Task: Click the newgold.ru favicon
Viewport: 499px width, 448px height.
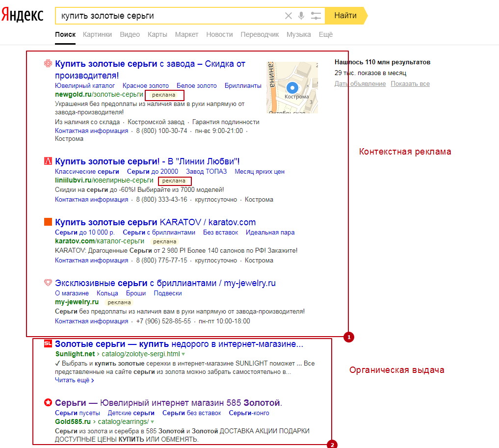Action: point(48,63)
